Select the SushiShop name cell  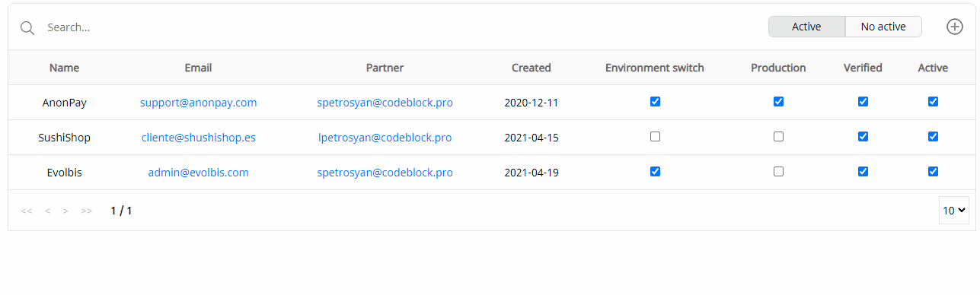click(65, 138)
